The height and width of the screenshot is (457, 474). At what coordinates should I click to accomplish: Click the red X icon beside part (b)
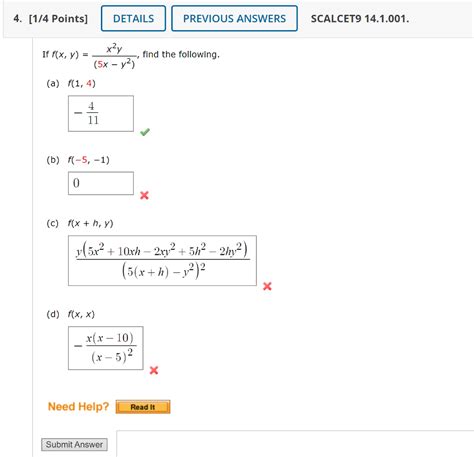tap(144, 195)
